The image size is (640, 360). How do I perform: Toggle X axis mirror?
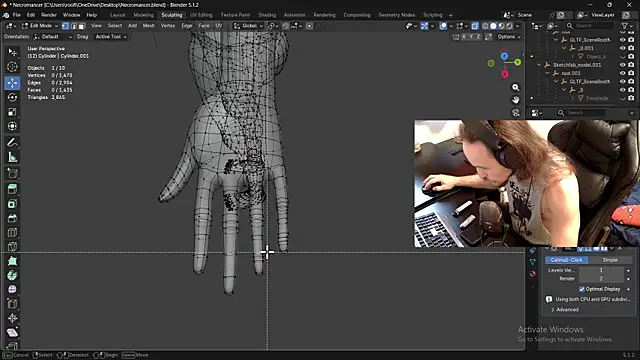click(464, 37)
